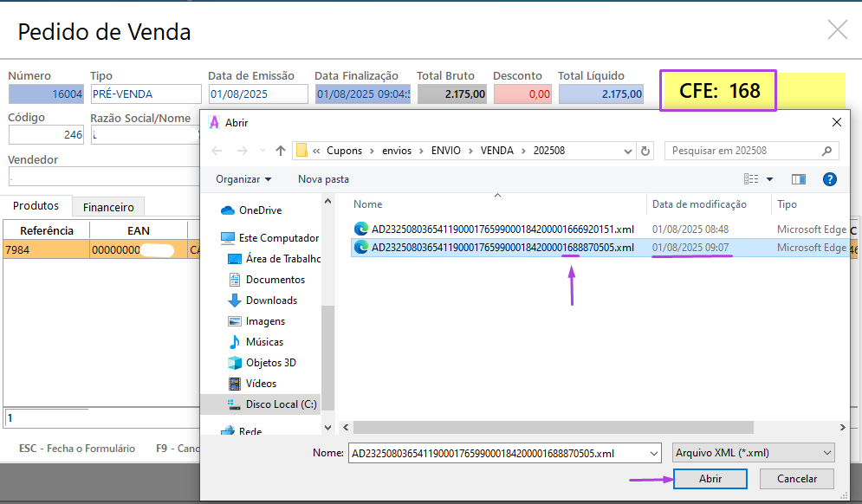
Task: Click the Cancelar button
Action: click(796, 479)
